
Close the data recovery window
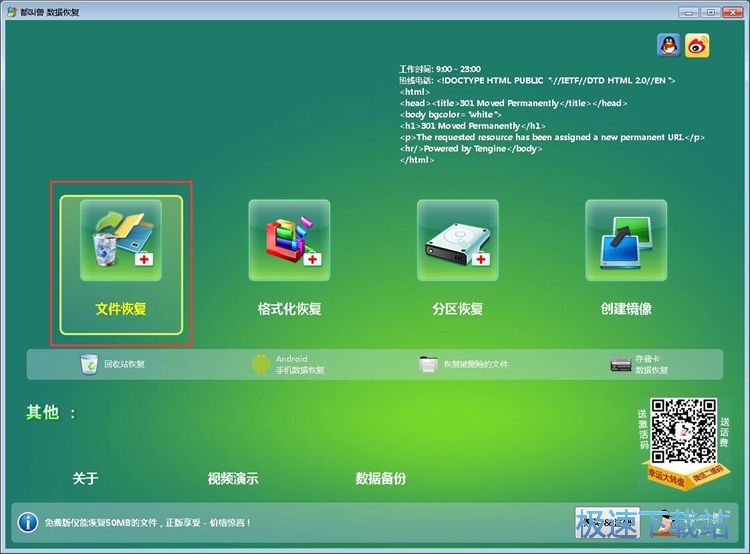tap(733, 12)
